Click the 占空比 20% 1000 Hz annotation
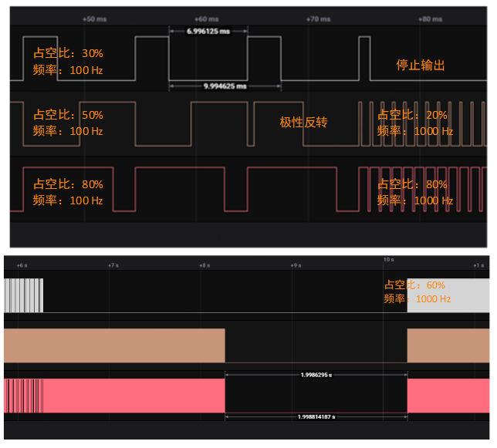 tap(414, 123)
